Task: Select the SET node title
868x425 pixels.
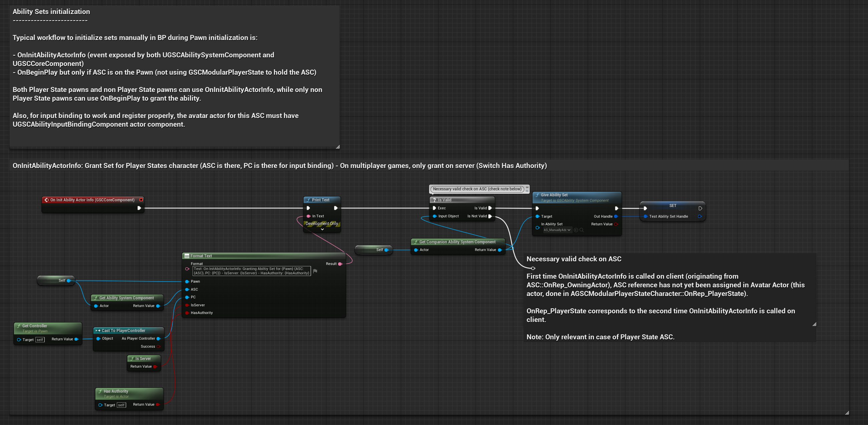Action: coord(672,206)
